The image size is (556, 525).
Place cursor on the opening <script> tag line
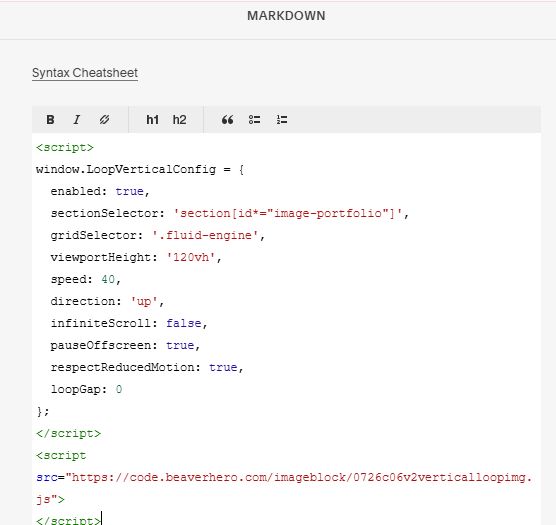pyautogui.click(x=65, y=147)
